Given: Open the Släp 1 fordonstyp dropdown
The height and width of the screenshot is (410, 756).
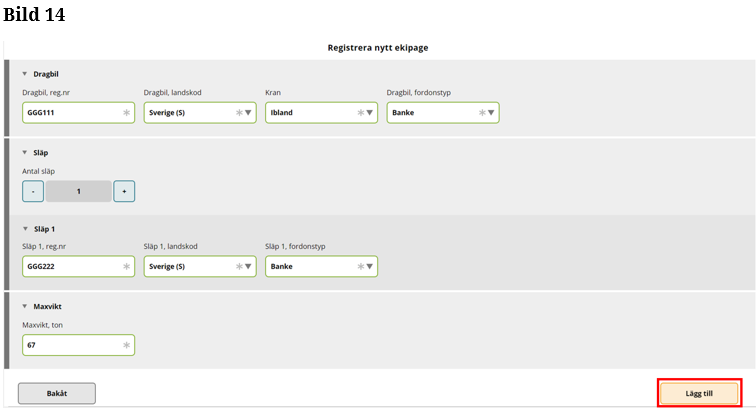Looking at the screenshot, I should coord(371,267).
